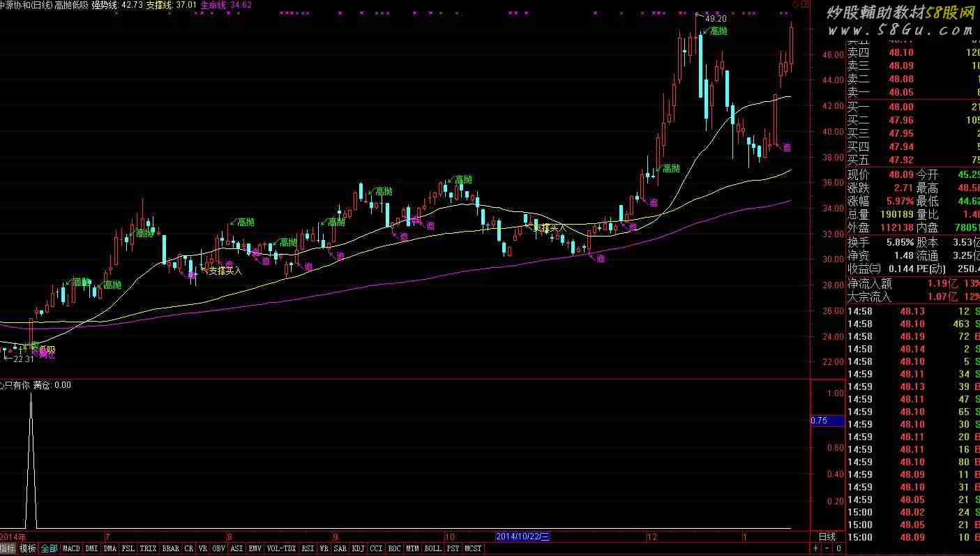Select the TRIX indicator tab
Screen dimensions: 980x556
pos(148,549)
